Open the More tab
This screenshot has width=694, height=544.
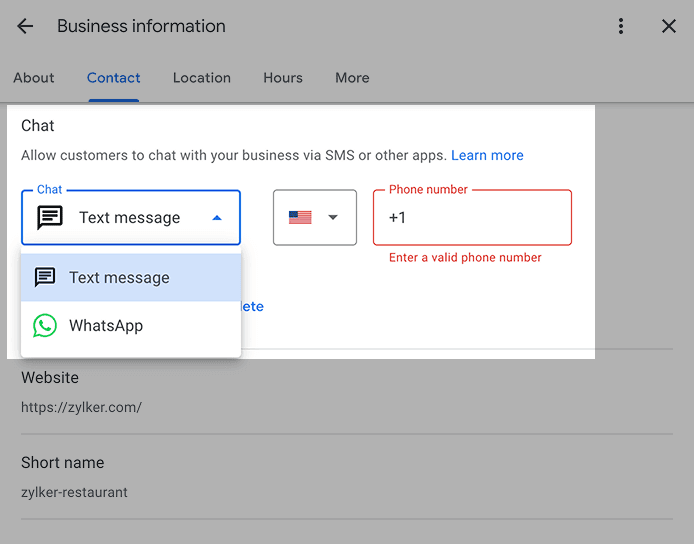click(352, 78)
